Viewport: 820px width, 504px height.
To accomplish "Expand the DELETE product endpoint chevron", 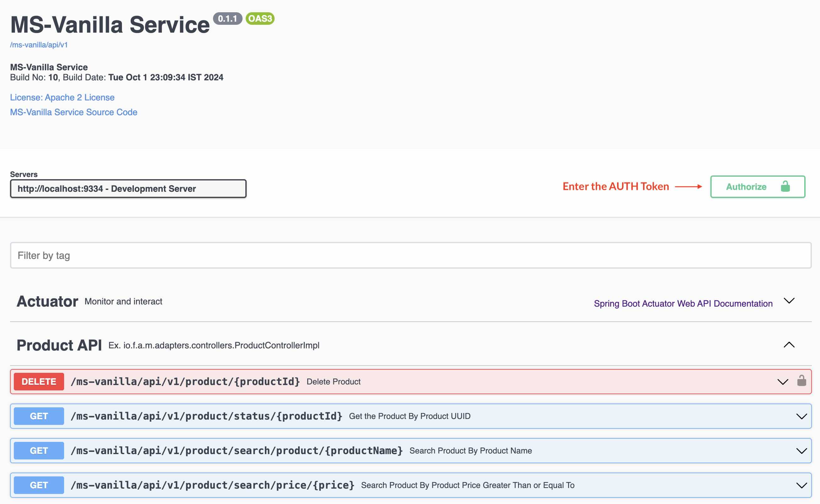I will [783, 382].
